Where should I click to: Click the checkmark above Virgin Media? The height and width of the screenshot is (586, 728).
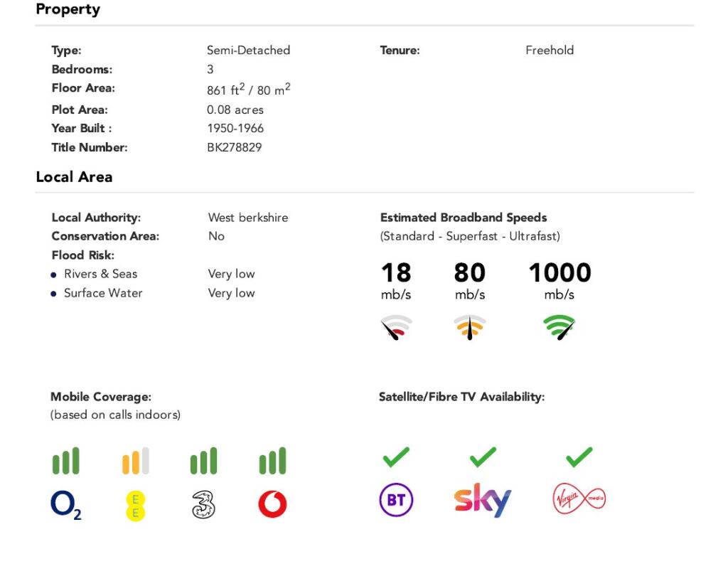point(579,457)
